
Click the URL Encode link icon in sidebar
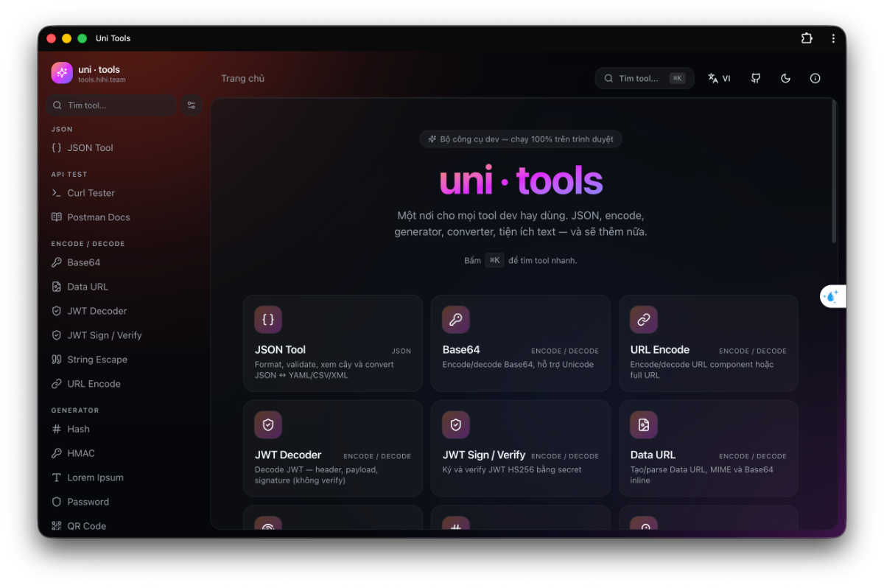click(57, 384)
